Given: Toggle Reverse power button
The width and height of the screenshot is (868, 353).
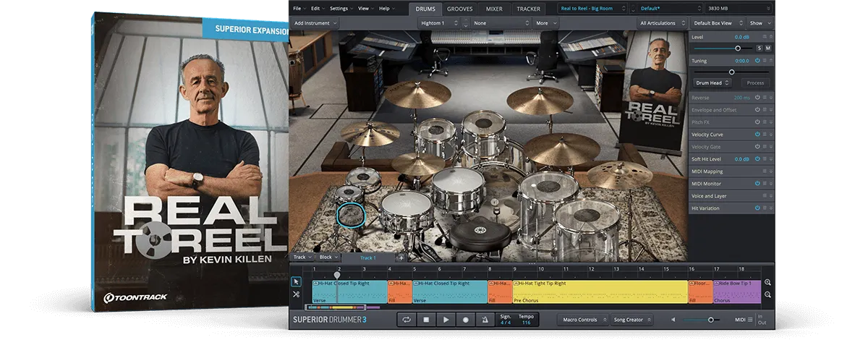Looking at the screenshot, I should pos(758,98).
